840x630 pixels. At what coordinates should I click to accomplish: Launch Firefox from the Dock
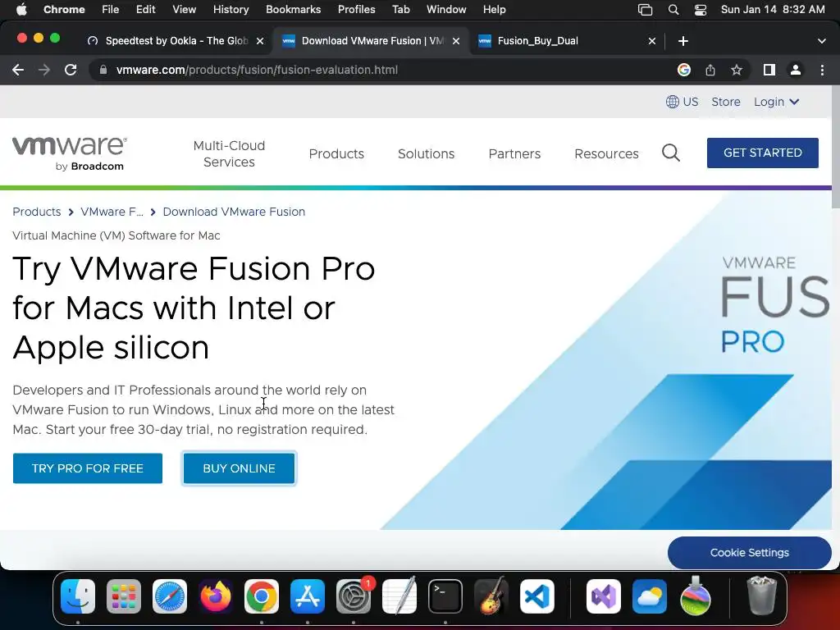tap(216, 596)
